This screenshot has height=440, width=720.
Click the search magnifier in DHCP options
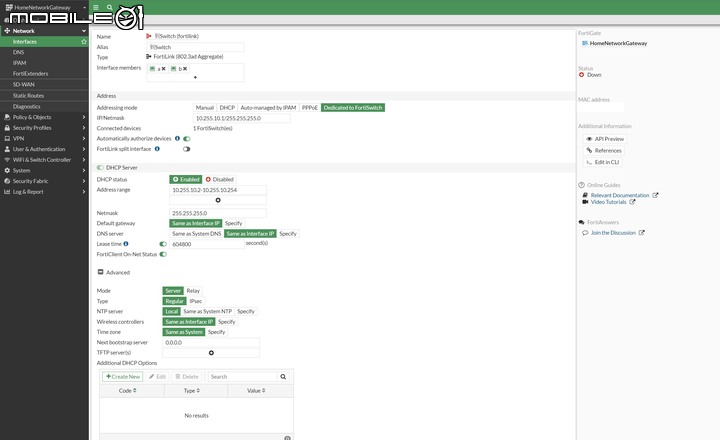283,377
